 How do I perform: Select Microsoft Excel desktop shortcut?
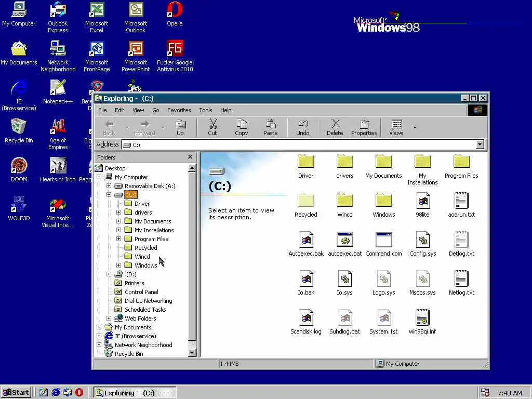97,17
